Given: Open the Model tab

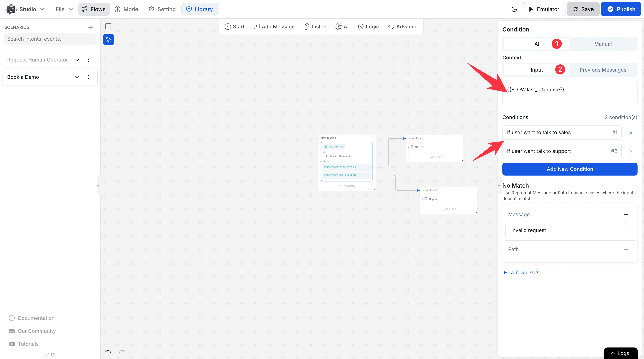Looking at the screenshot, I should click(127, 9).
